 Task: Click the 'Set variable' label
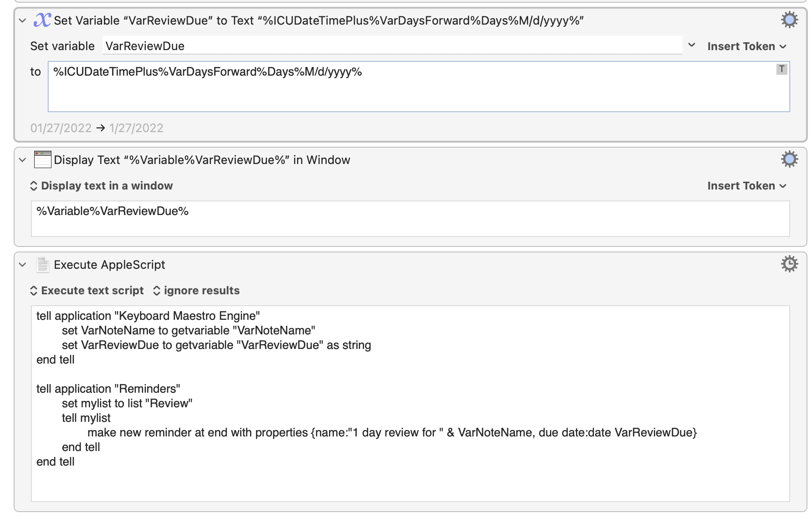(62, 46)
